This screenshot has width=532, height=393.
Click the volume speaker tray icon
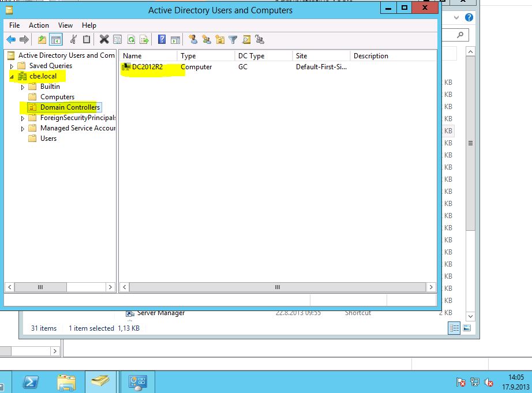coord(489,383)
